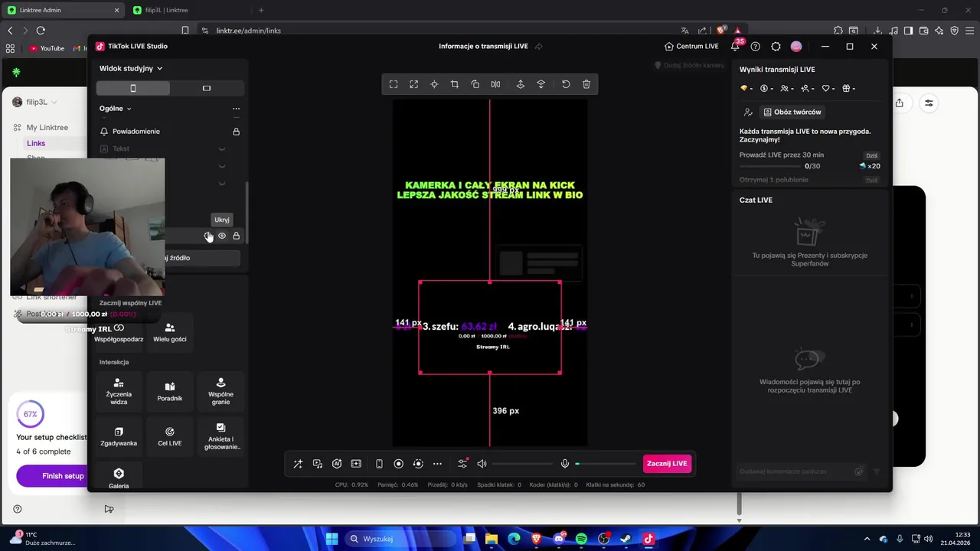Click the AI hexagon icon

[x=338, y=464]
